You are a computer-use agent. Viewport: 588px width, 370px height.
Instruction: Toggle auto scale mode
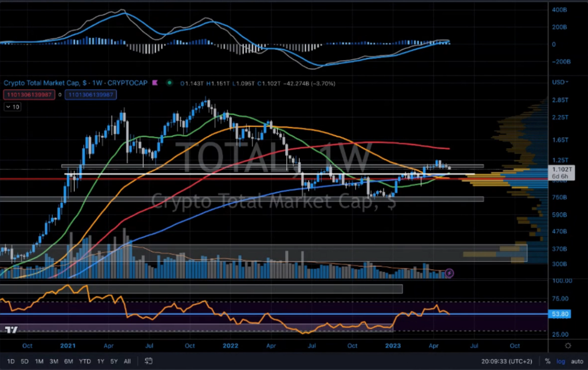click(577, 361)
